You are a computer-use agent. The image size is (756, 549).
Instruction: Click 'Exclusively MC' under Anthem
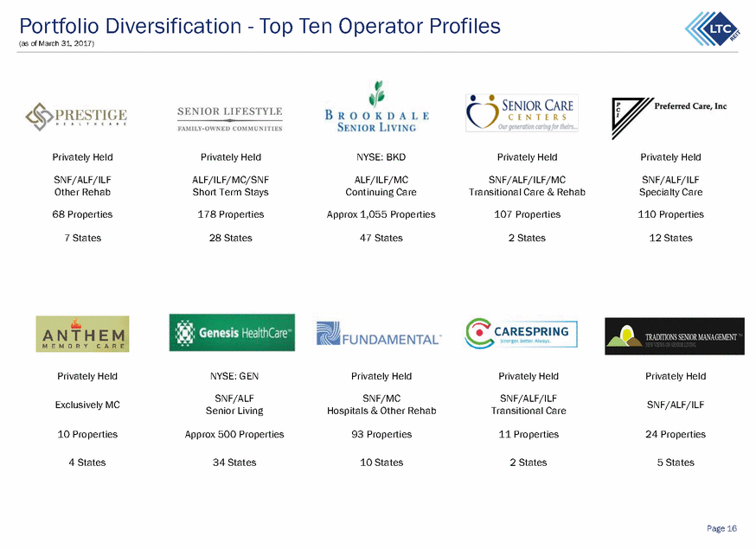[87, 405]
